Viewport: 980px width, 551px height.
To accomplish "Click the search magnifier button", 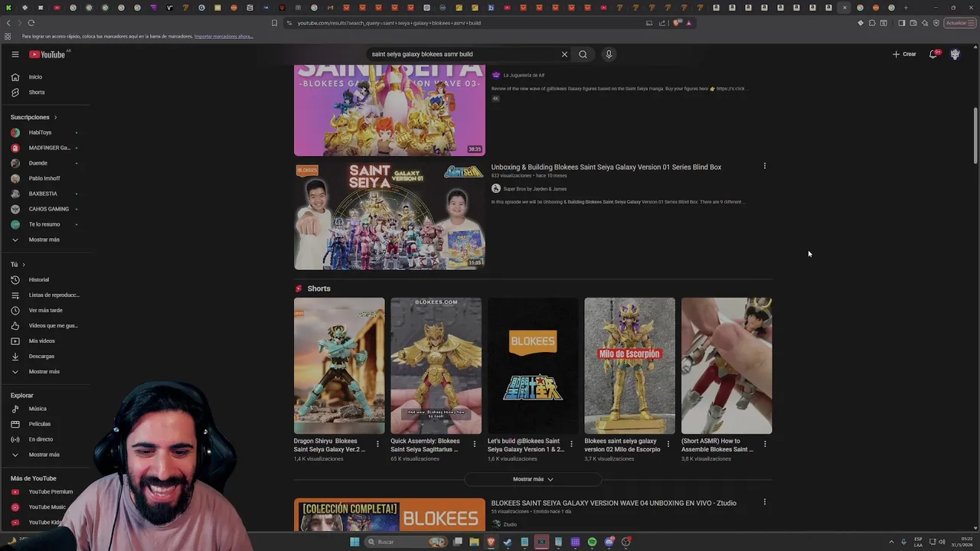I will coord(583,54).
